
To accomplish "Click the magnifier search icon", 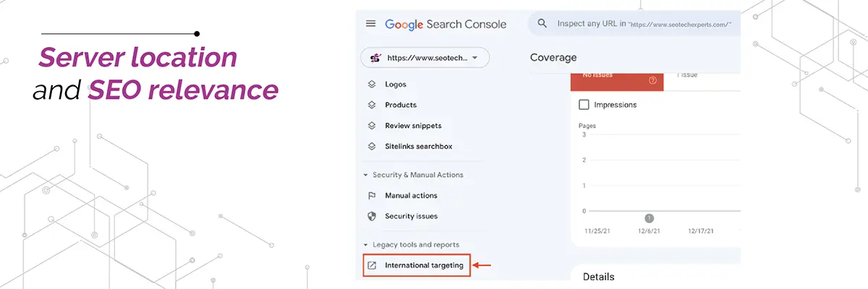I will point(542,24).
